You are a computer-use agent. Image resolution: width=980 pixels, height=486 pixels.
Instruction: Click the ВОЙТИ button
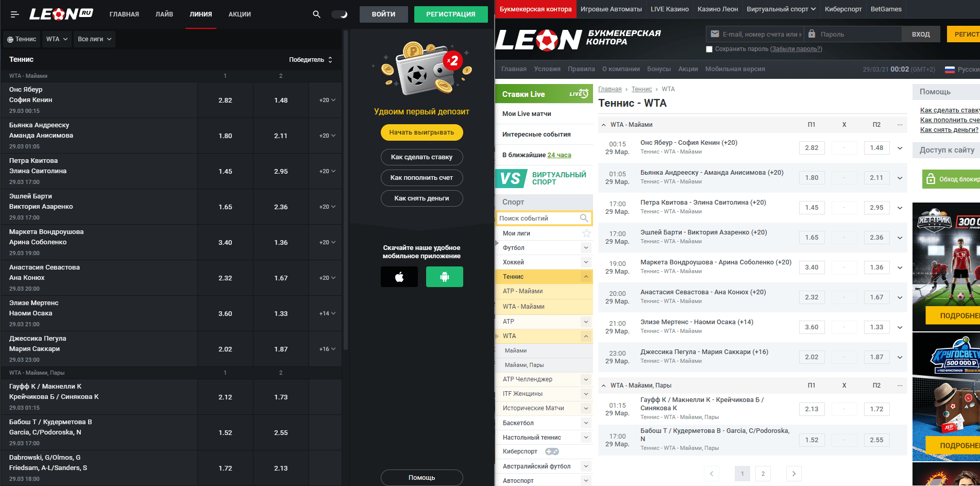[384, 14]
